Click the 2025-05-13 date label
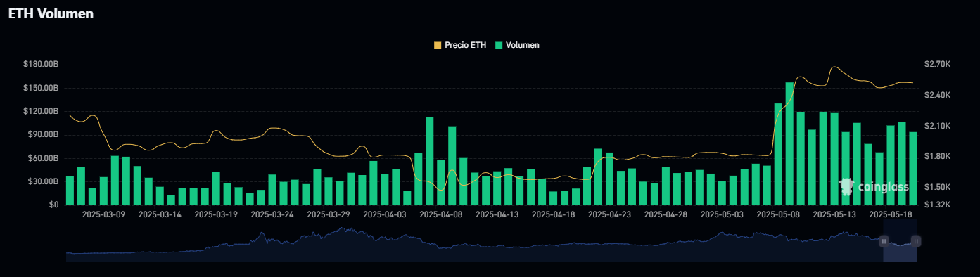The image size is (980, 277). click(835, 214)
